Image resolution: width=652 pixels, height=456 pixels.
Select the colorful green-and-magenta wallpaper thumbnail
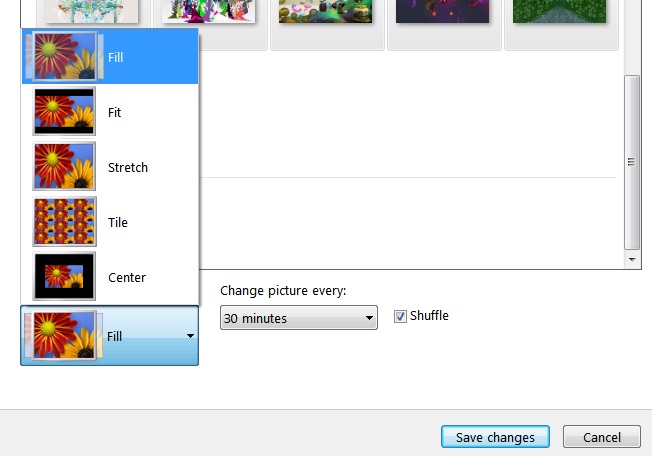coord(208,11)
